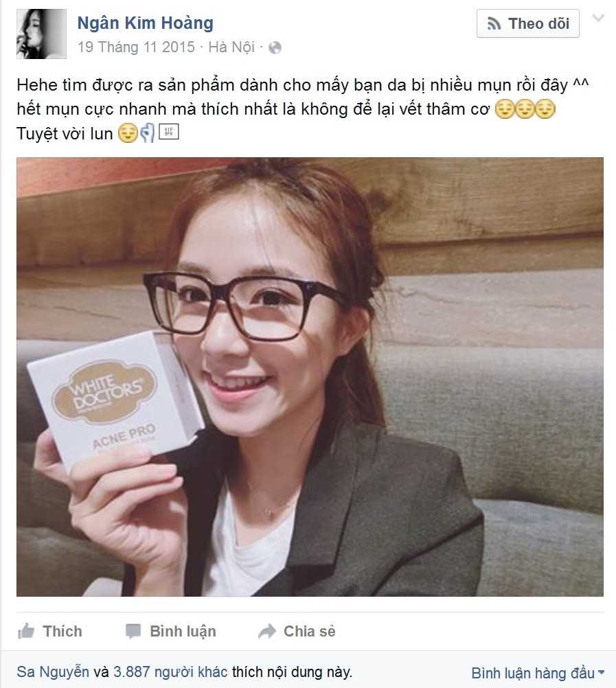
Task: Click the globe privacy icon next to Hà Nội
Action: [275, 47]
